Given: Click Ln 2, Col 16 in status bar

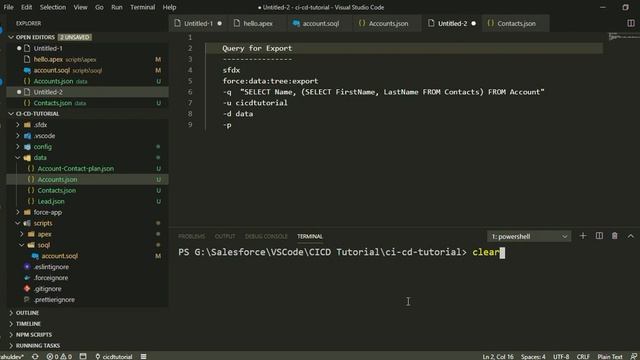Looking at the screenshot, I should point(498,356).
